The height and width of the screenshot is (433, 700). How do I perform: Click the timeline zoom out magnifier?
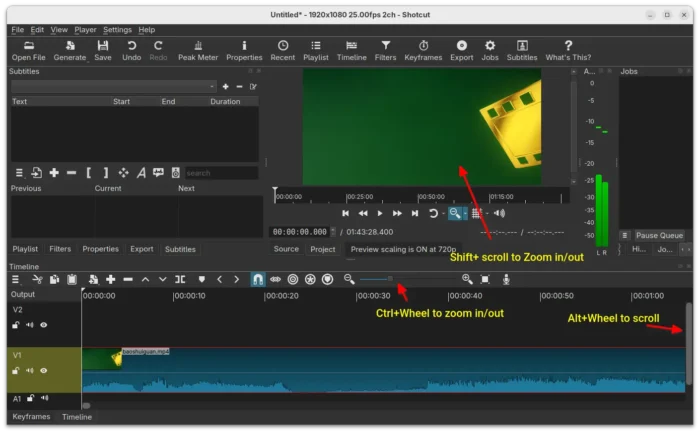tap(349, 279)
